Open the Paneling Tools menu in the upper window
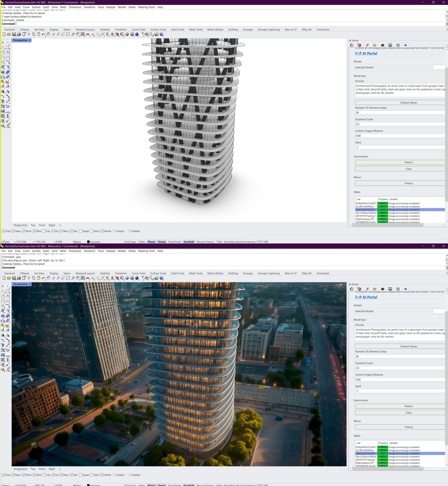448x486 pixels. [146, 7]
